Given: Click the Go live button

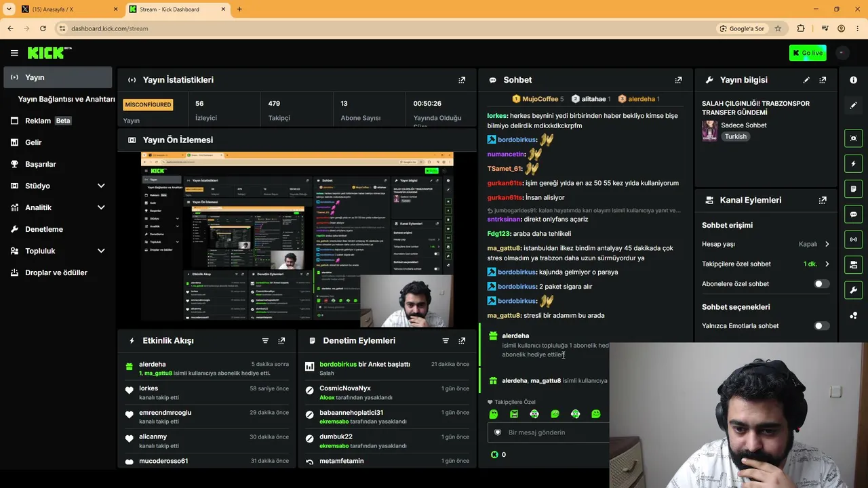Looking at the screenshot, I should 808,53.
